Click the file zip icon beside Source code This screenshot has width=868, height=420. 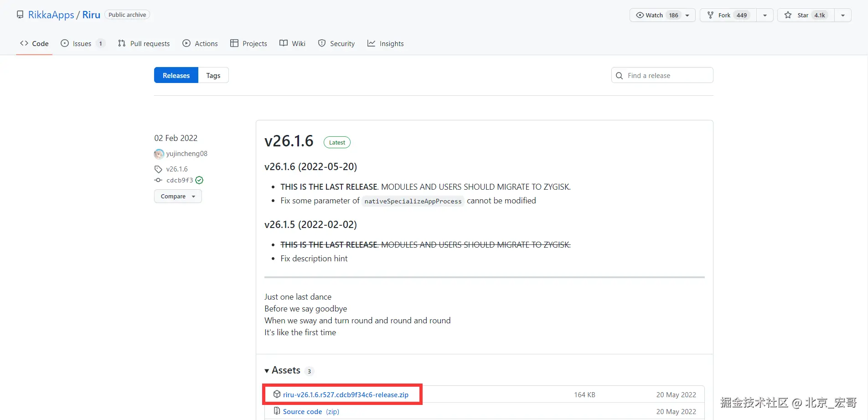277,411
